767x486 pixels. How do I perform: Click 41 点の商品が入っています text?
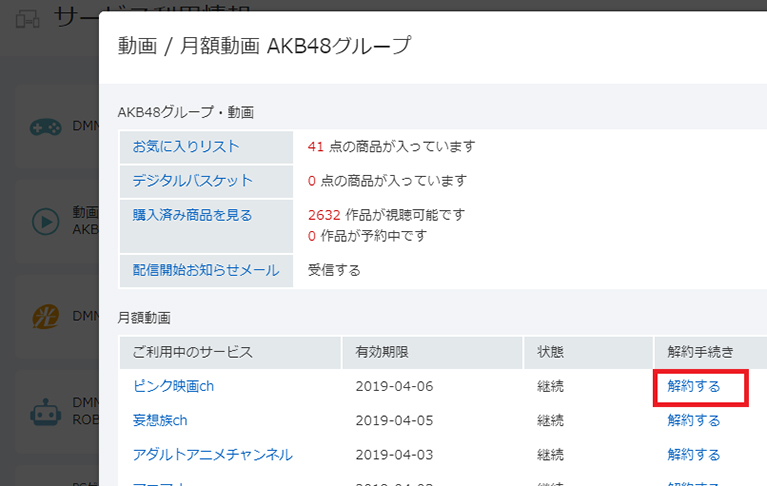pyautogui.click(x=391, y=146)
